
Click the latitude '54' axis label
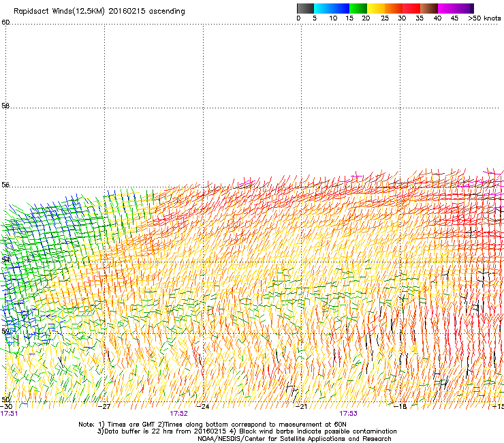pyautogui.click(x=5, y=259)
